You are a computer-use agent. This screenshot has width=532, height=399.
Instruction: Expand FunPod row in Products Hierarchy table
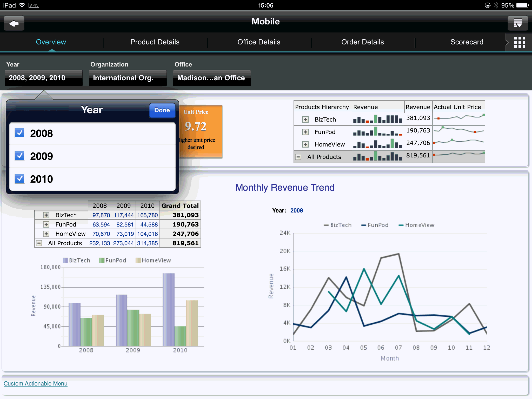[305, 132]
